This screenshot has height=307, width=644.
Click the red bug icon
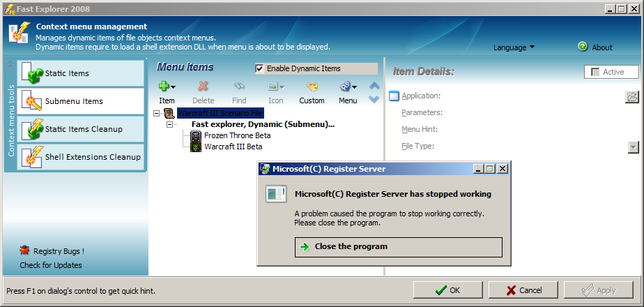pos(24,250)
